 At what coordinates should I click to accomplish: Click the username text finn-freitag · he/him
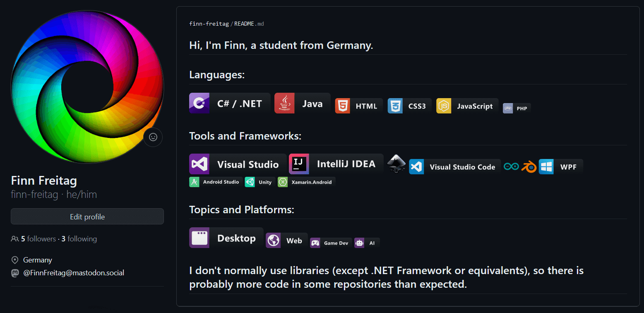point(54,195)
